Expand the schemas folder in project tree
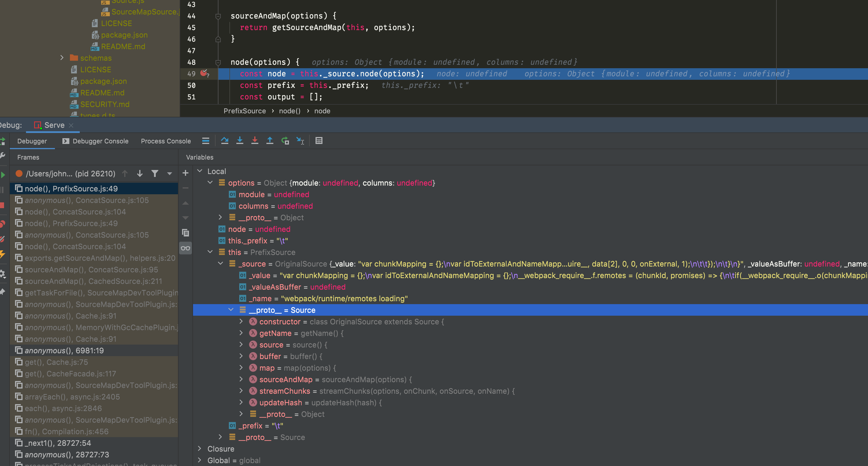868x466 pixels. (62, 58)
